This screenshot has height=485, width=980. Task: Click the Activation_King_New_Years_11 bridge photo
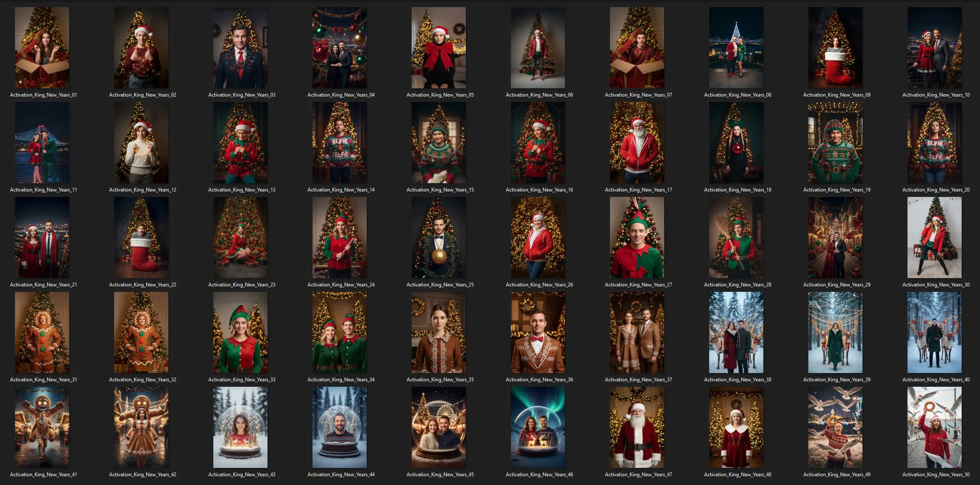coord(42,142)
